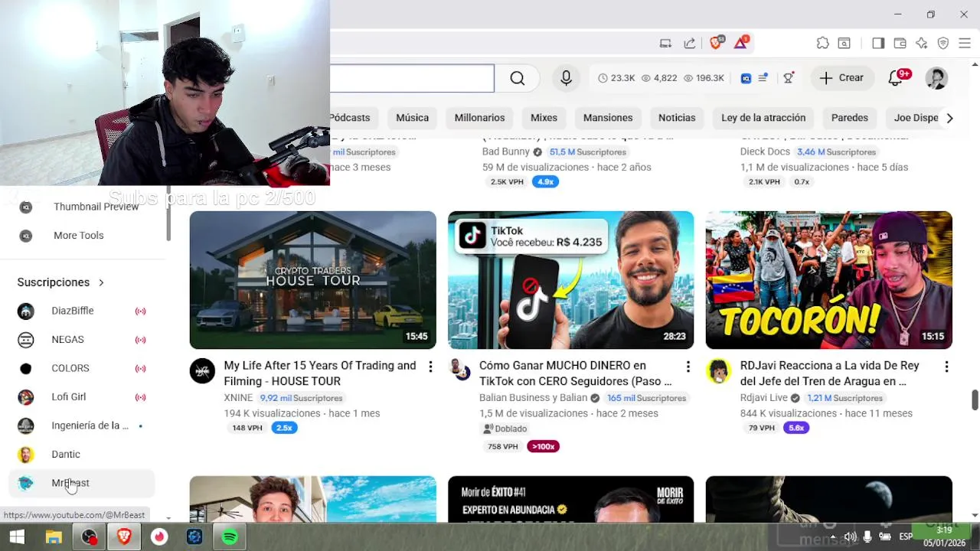This screenshot has width=980, height=551.
Task: Select the Ley de la atracción chip
Action: click(x=763, y=118)
